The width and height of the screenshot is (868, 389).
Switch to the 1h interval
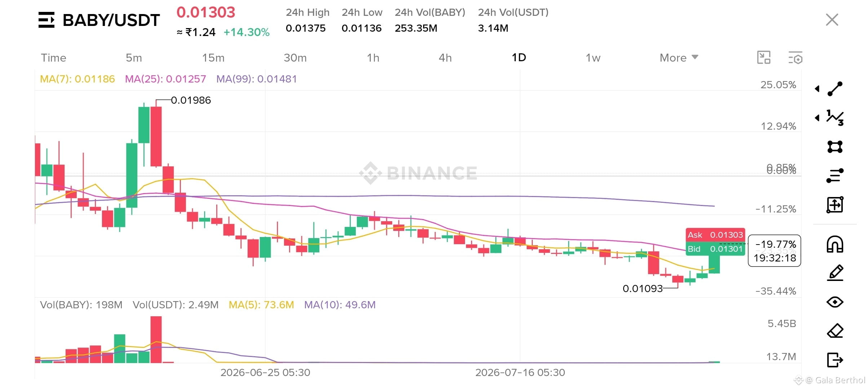coord(373,58)
